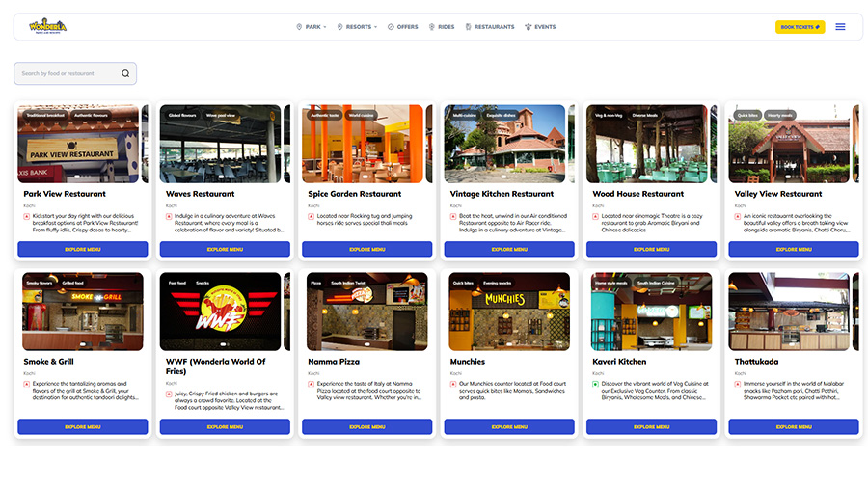
Task: Explore menu for Smoke & Grill
Action: click(83, 427)
